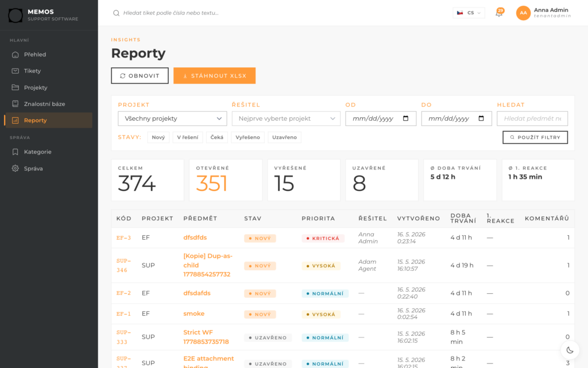Open Kategorie in sidebar

point(49,152)
